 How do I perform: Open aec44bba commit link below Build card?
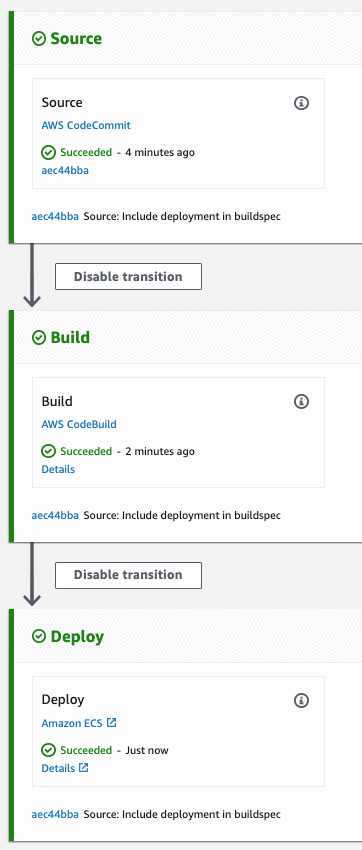click(x=55, y=515)
